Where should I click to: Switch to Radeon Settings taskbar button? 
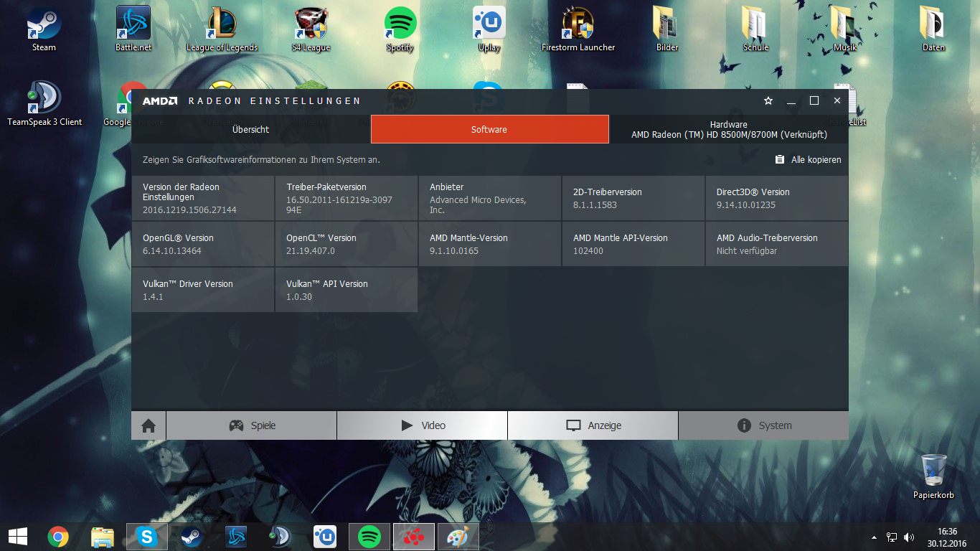(414, 536)
